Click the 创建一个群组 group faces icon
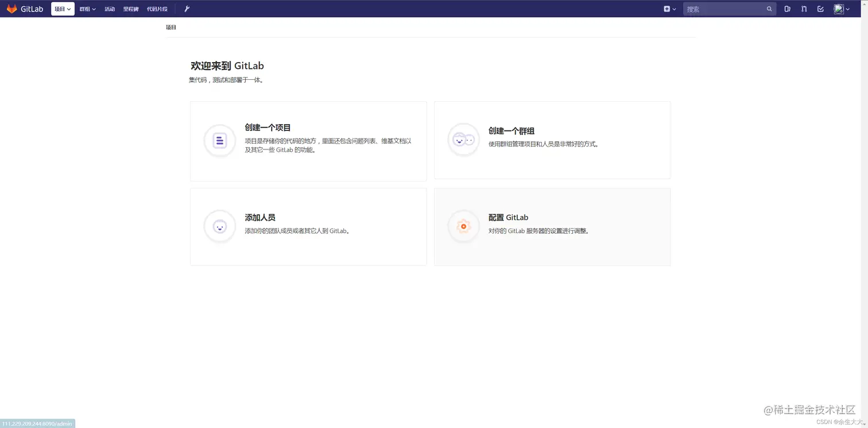868x428 pixels. [x=463, y=140]
